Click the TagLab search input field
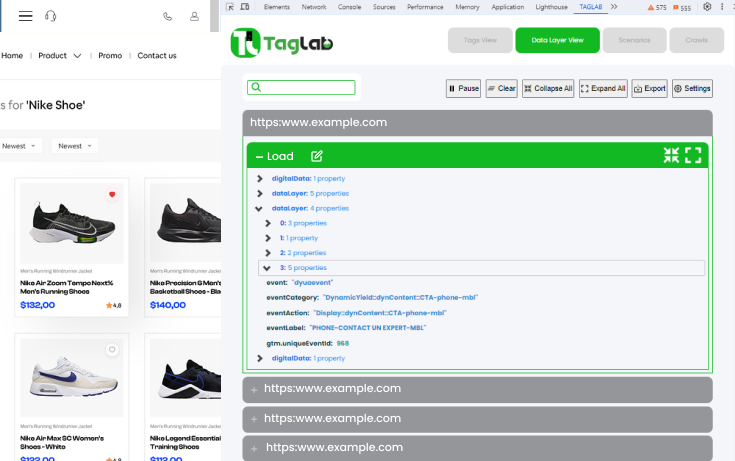The height and width of the screenshot is (461, 735). point(301,88)
